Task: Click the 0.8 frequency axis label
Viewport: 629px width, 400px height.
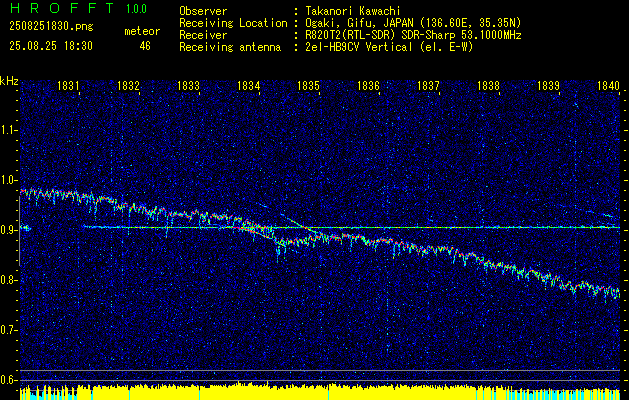Action: 9,280
